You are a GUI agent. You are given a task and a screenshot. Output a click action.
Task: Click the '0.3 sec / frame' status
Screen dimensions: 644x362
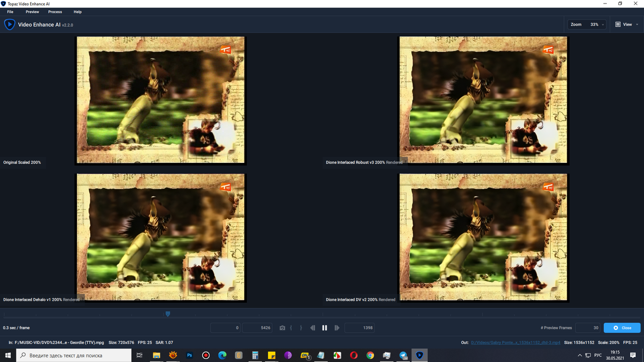pyautogui.click(x=16, y=328)
